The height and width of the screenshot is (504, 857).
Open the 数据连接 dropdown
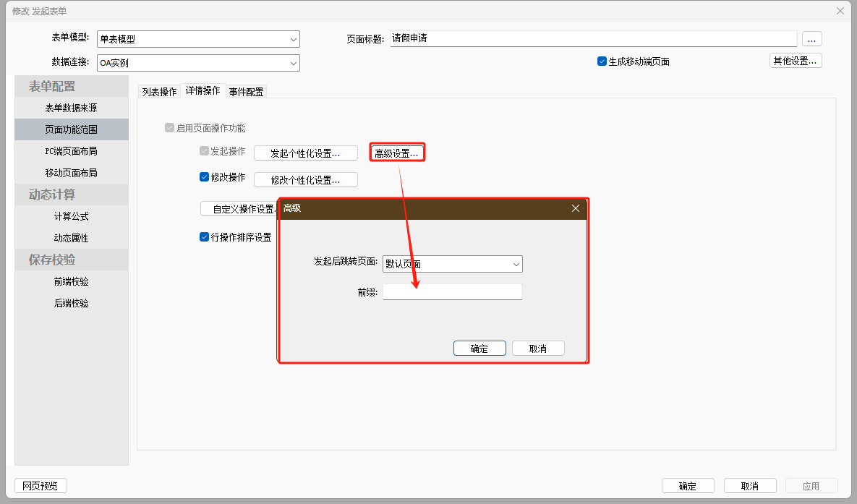point(293,64)
